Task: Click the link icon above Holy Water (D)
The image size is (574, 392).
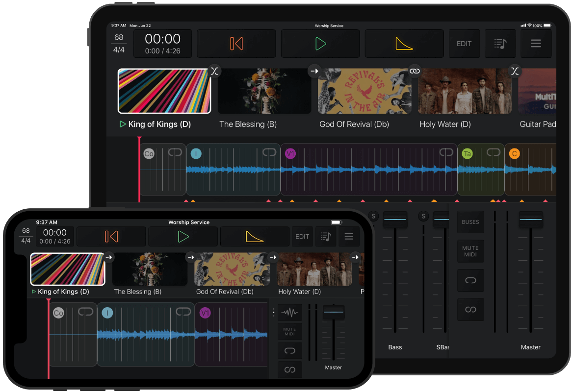Action: pyautogui.click(x=415, y=71)
